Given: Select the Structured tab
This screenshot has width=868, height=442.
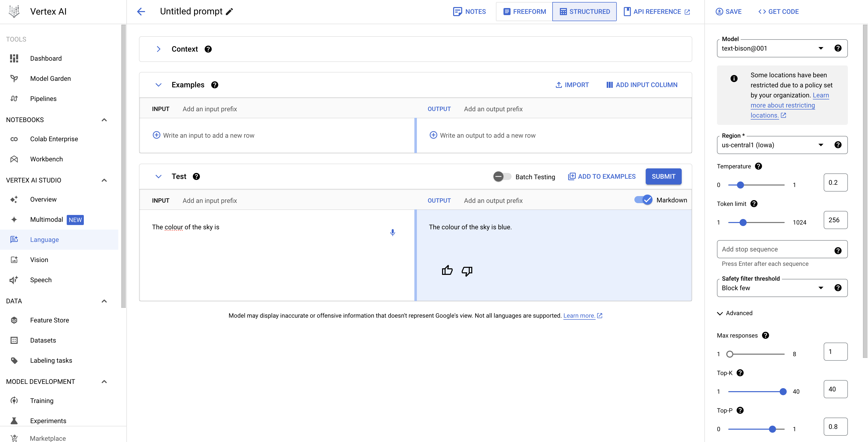Looking at the screenshot, I should click(x=585, y=12).
